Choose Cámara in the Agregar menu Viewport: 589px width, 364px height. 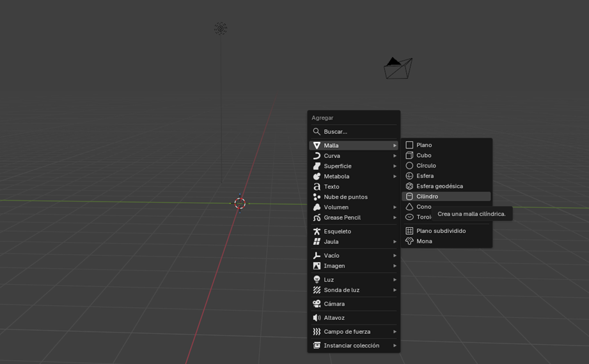[354, 304]
